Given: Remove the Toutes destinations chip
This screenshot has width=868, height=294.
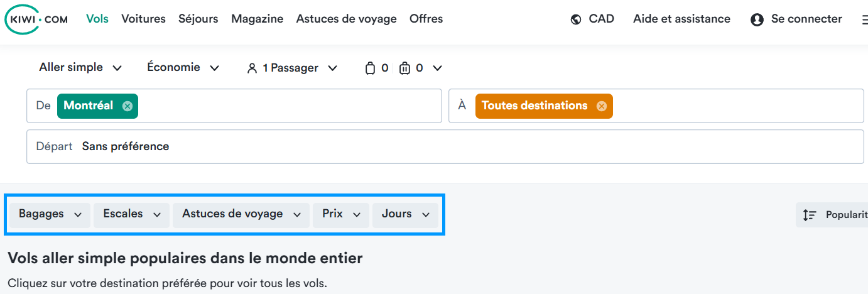Looking at the screenshot, I should click(x=601, y=106).
